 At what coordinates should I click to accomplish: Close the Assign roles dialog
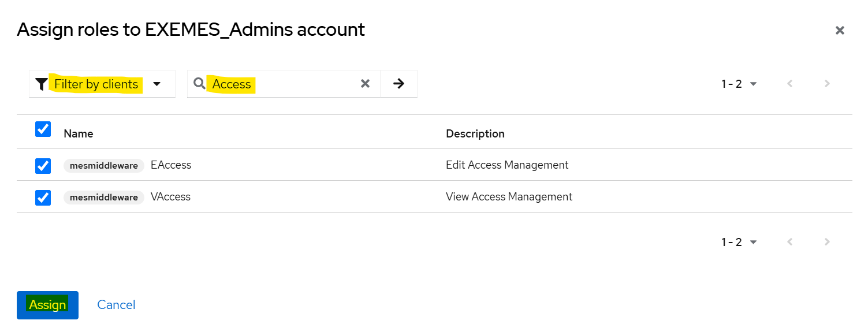pyautogui.click(x=840, y=31)
